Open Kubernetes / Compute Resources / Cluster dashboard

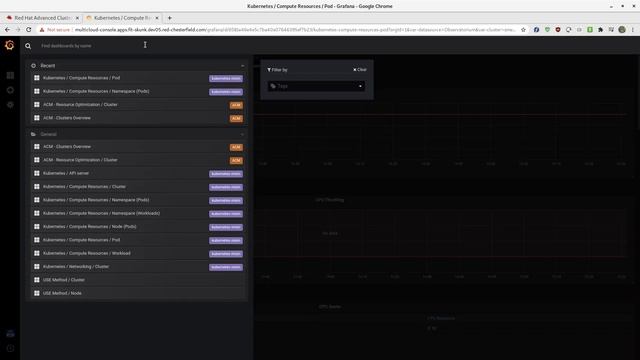pos(138,187)
